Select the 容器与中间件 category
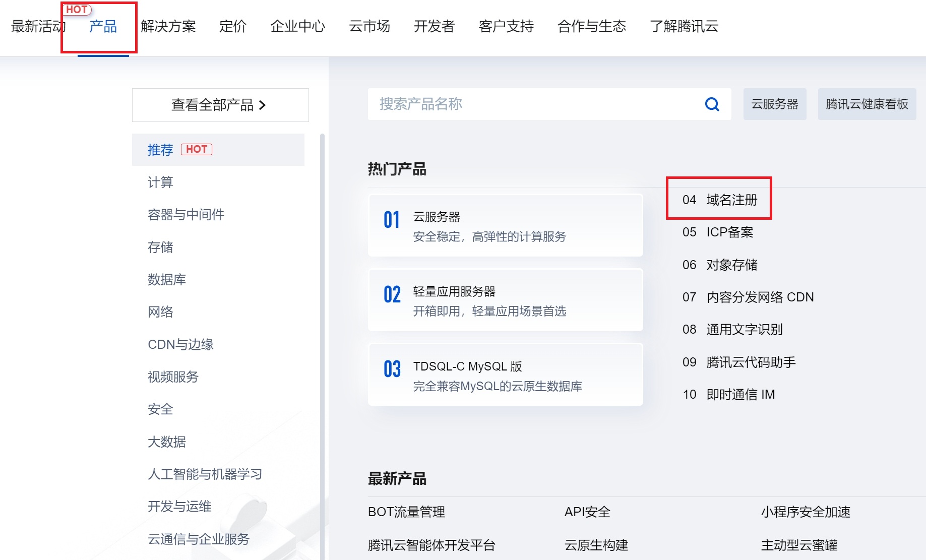 (186, 215)
